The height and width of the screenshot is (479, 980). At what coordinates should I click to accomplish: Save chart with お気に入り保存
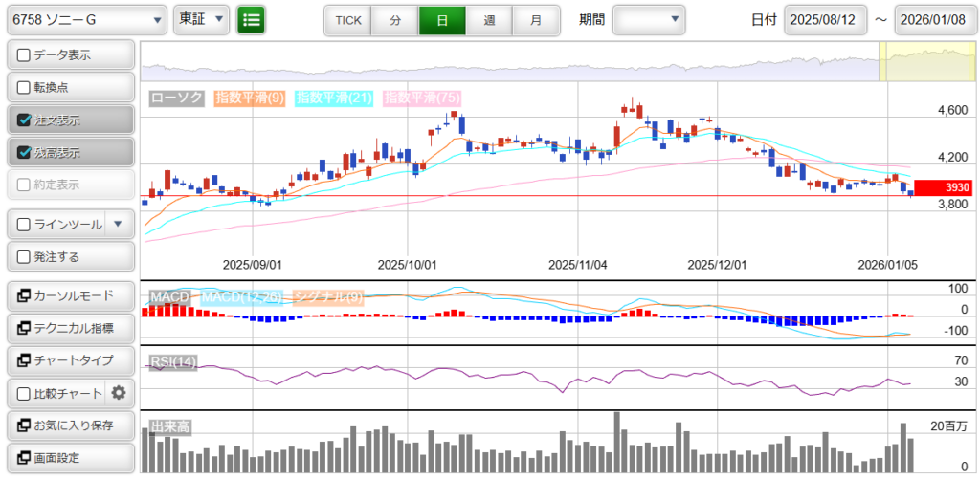click(70, 425)
